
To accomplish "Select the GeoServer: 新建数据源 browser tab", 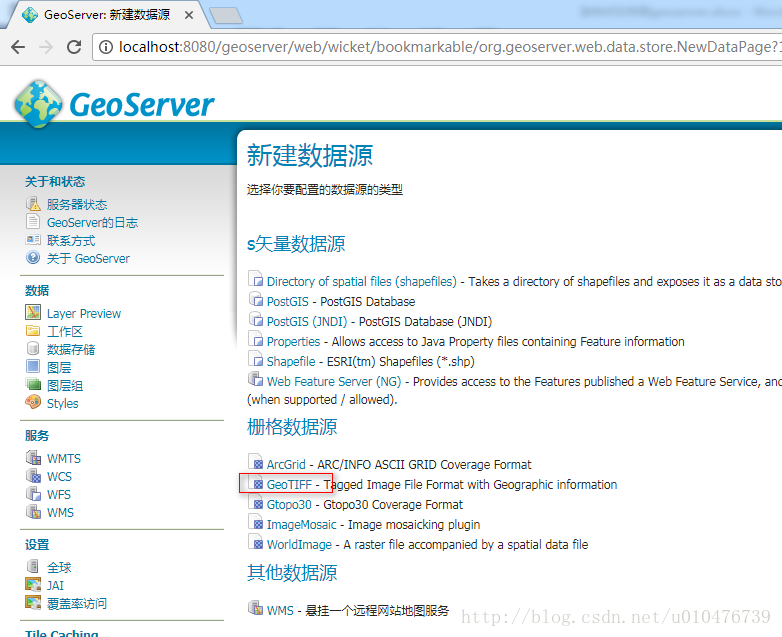I will (x=106, y=15).
